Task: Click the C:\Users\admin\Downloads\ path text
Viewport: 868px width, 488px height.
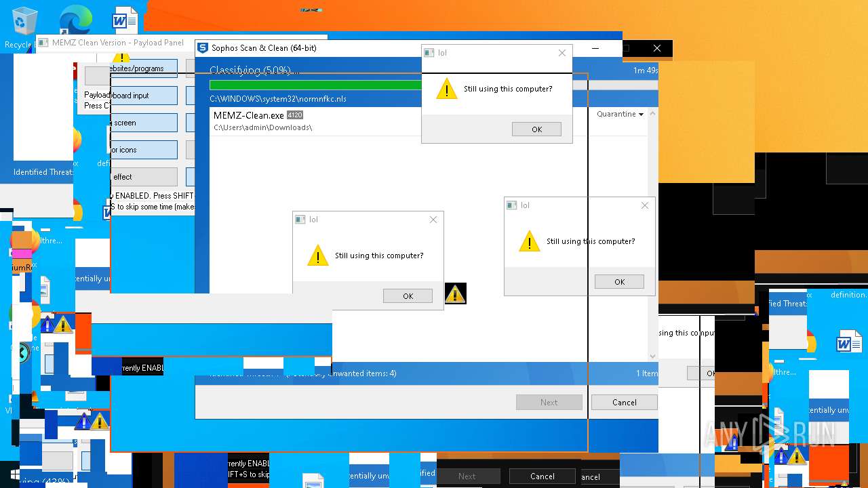Action: [262, 128]
